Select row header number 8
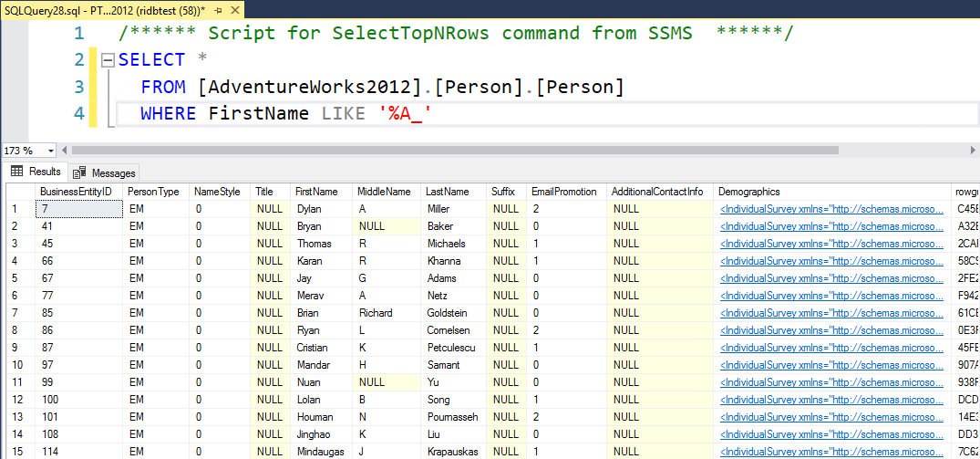Image resolution: width=980 pixels, height=459 pixels. tap(20, 330)
